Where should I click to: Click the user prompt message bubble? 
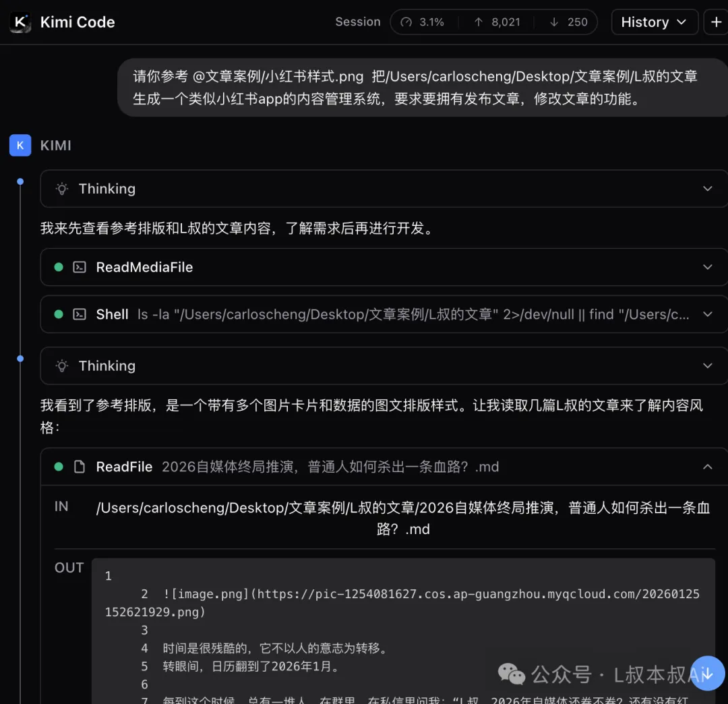point(423,87)
